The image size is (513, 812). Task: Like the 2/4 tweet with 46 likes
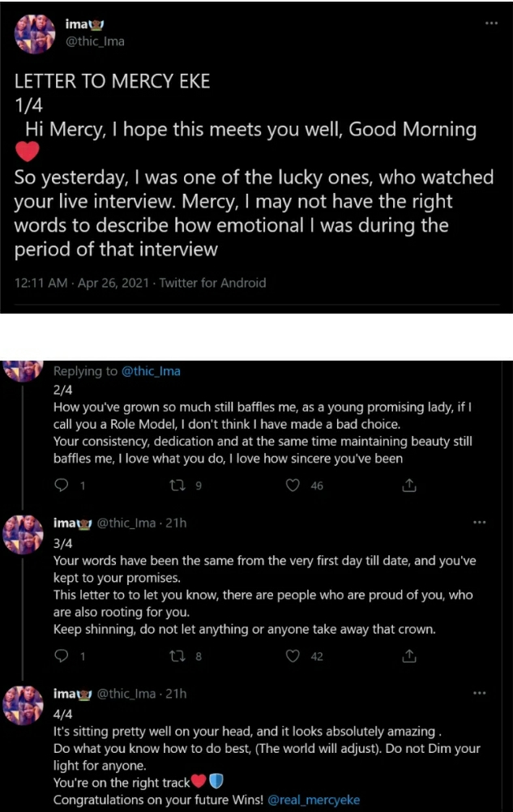tap(293, 486)
